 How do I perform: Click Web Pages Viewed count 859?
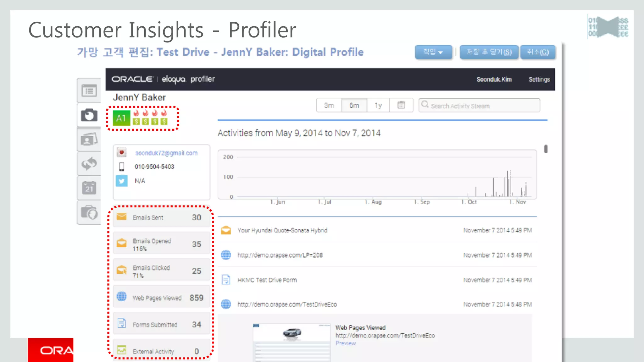(x=197, y=297)
